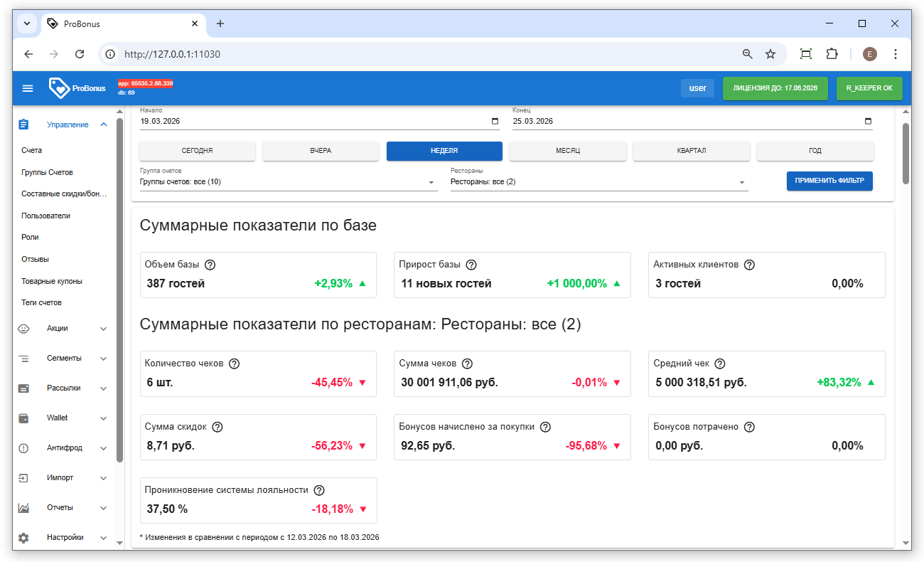Click the Wallet icon in sidebar

pos(23,418)
